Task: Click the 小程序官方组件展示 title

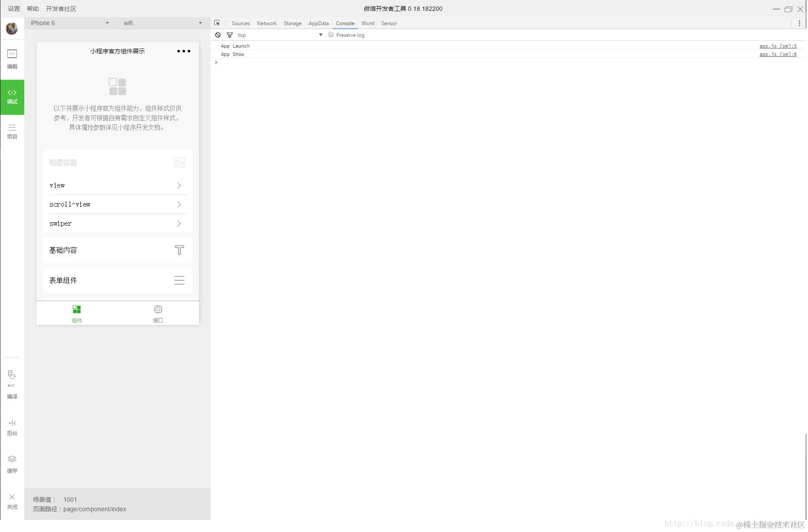Action: click(117, 51)
